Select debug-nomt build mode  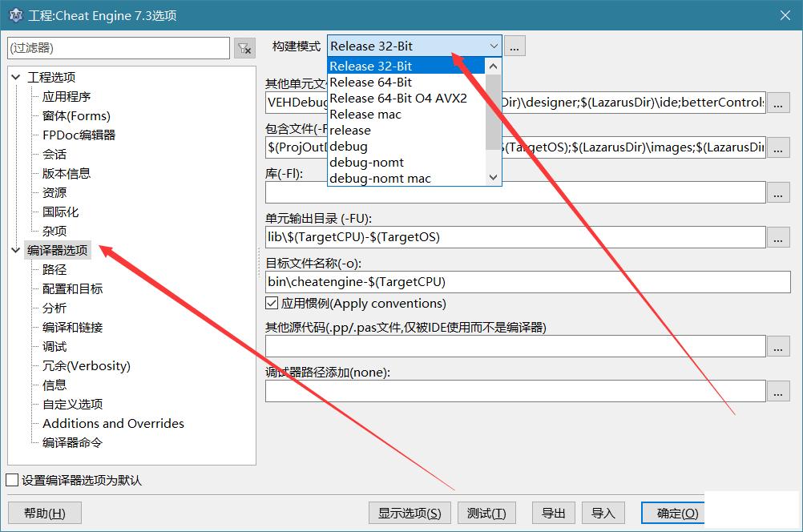(x=406, y=163)
